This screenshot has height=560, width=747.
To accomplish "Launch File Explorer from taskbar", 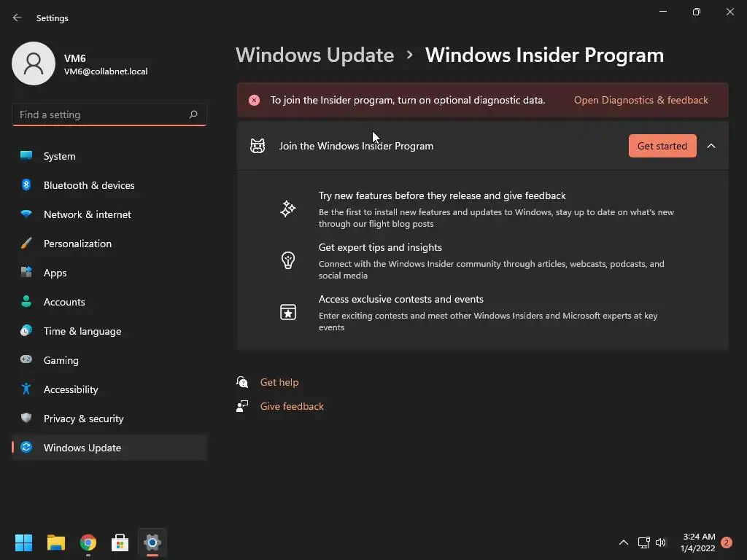I will click(55, 542).
